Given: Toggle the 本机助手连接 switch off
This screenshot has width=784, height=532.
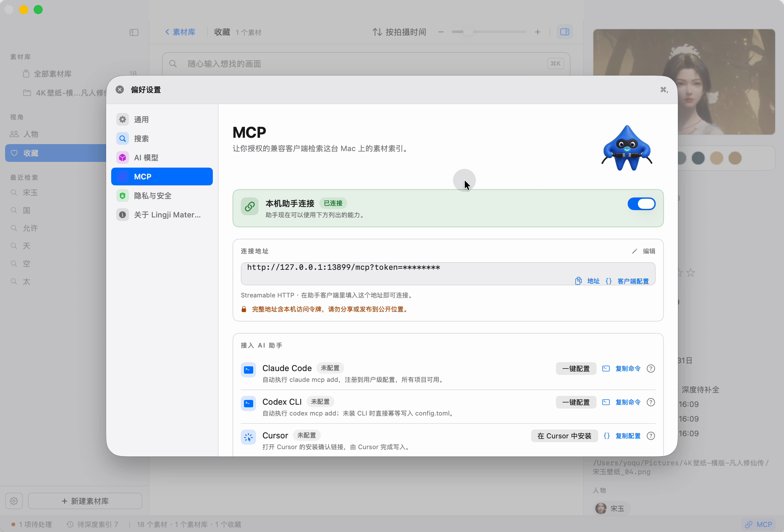Looking at the screenshot, I should point(641,204).
